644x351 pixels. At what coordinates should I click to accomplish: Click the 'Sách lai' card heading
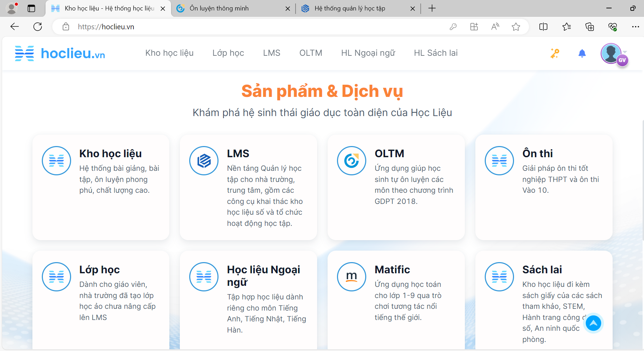click(x=542, y=269)
